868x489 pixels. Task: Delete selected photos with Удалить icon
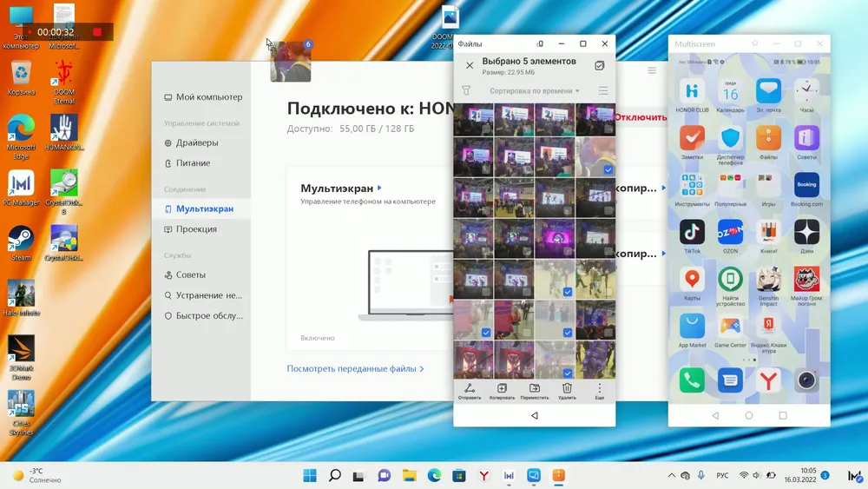coord(567,390)
